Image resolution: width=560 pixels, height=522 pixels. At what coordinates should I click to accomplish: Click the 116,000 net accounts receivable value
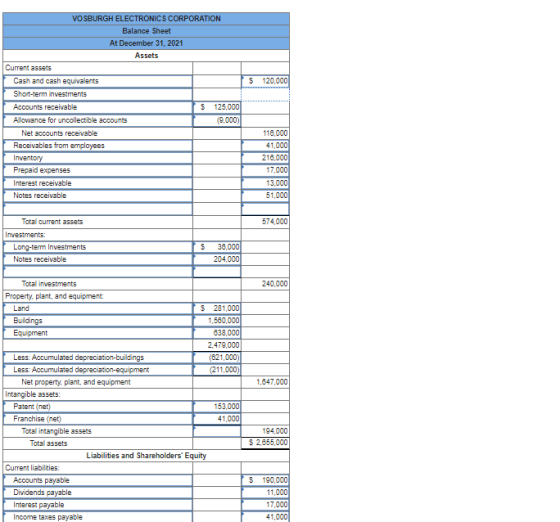pos(275,134)
